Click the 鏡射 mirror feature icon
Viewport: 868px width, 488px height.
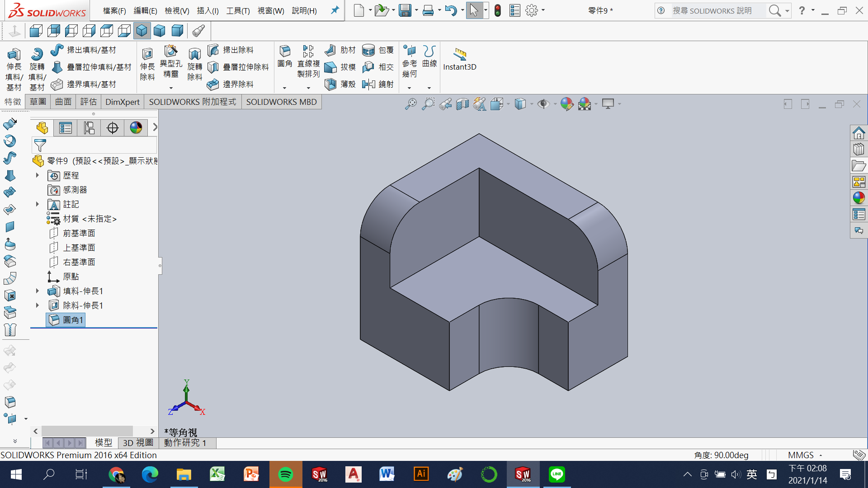pos(368,84)
